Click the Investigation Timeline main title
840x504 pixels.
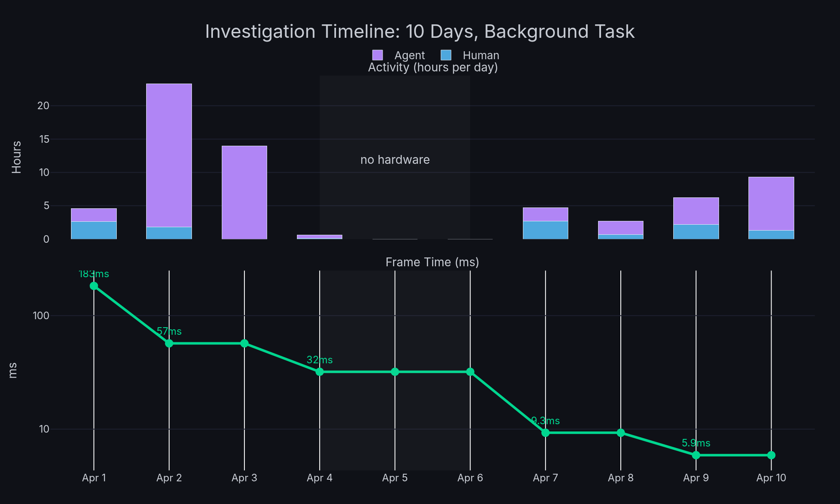coord(420,31)
